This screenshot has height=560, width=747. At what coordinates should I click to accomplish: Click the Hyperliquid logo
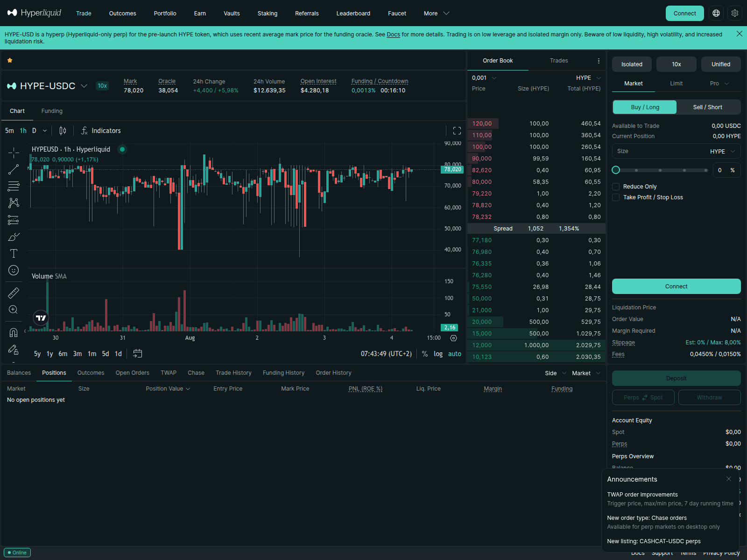(x=34, y=13)
